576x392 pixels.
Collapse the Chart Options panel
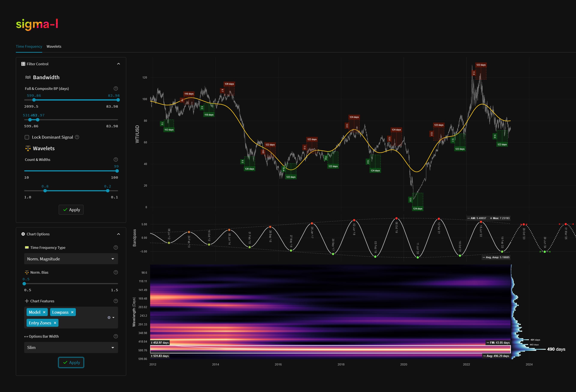click(118, 234)
